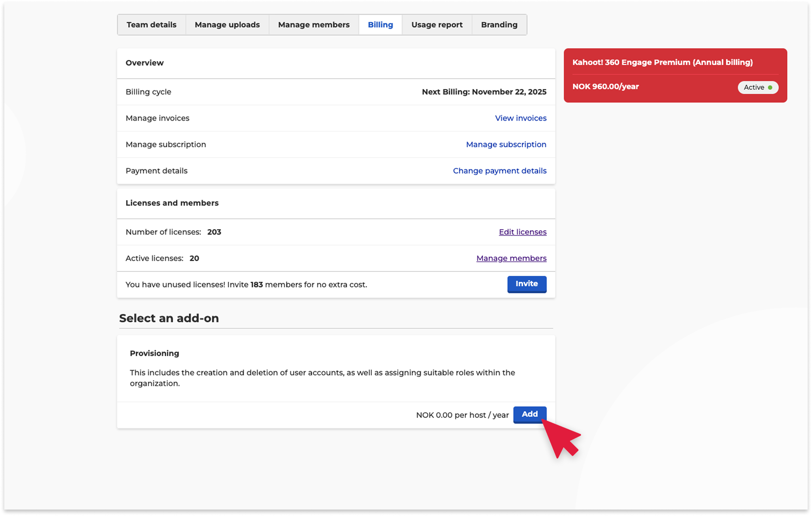Click the unused licenses notice text
812x516 pixels.
pos(246,285)
